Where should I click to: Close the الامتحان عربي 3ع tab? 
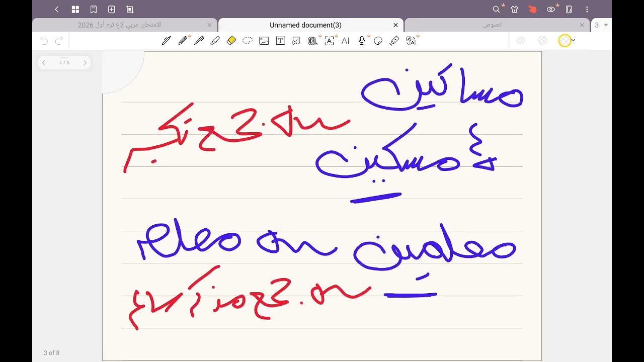tap(209, 25)
